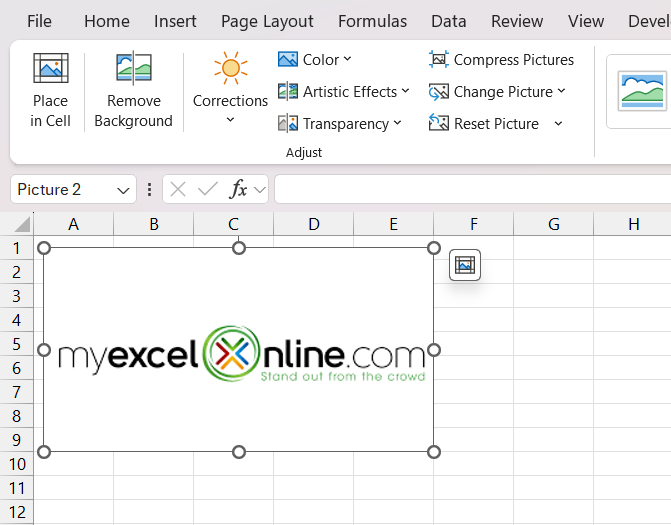Screen dimensions: 671x525
Task: Select row 5 header
Action: click(x=17, y=344)
